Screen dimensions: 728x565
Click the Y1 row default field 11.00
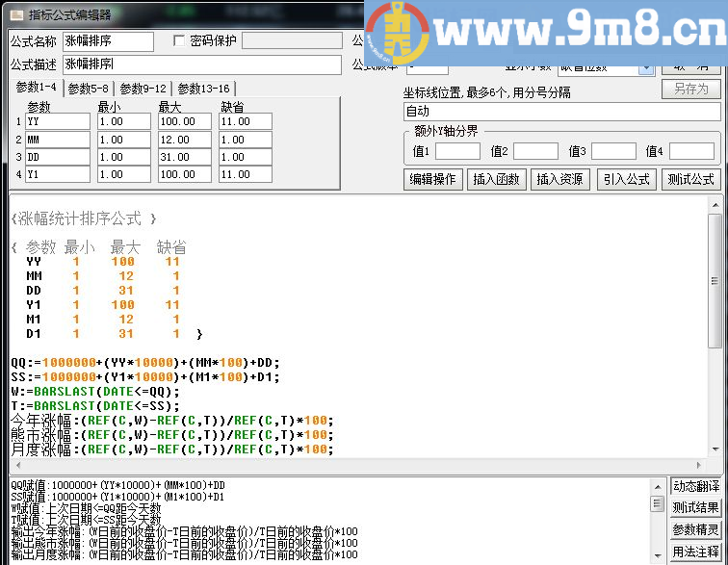[246, 174]
